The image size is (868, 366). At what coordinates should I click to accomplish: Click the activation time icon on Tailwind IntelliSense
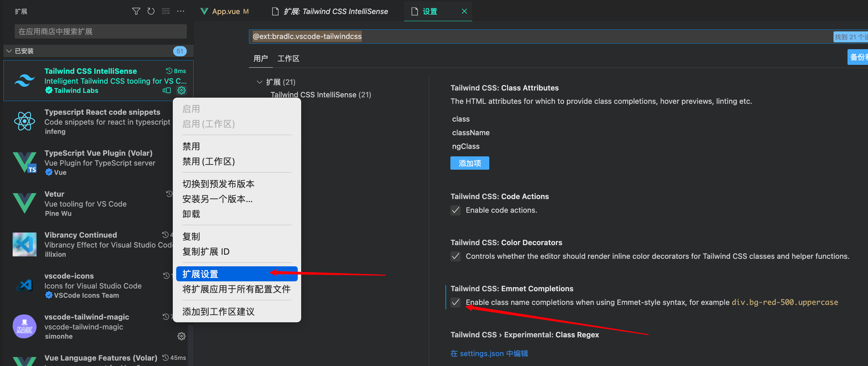pos(169,71)
